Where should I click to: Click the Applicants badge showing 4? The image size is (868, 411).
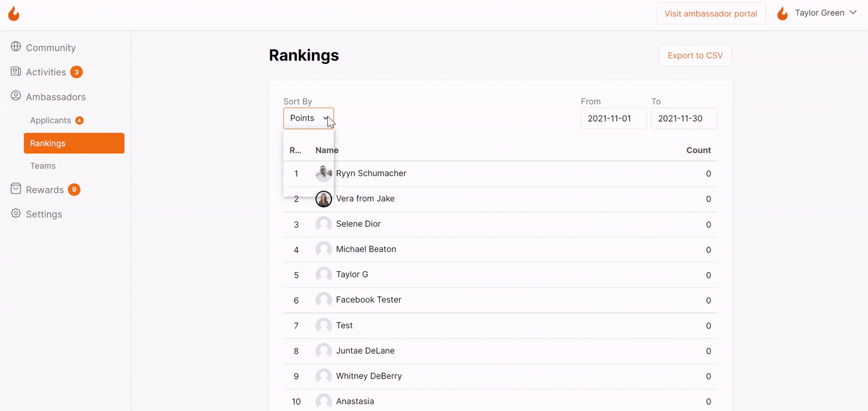point(79,120)
